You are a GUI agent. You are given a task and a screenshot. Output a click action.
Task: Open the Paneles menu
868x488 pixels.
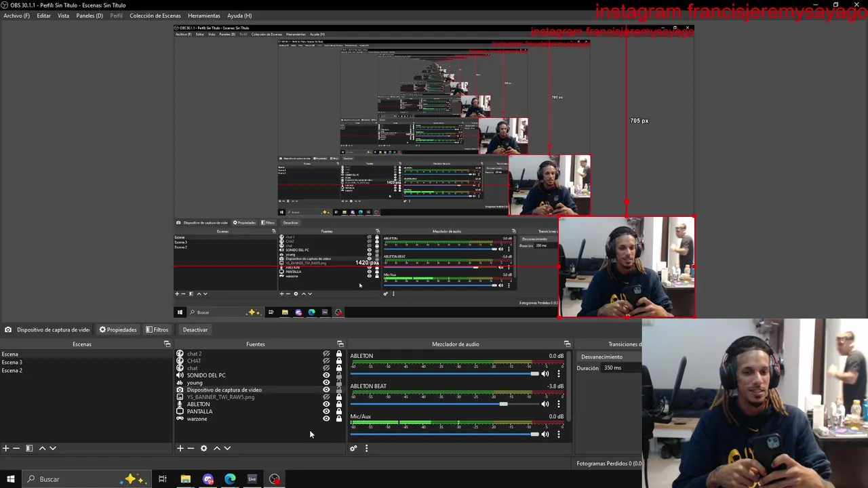90,16
